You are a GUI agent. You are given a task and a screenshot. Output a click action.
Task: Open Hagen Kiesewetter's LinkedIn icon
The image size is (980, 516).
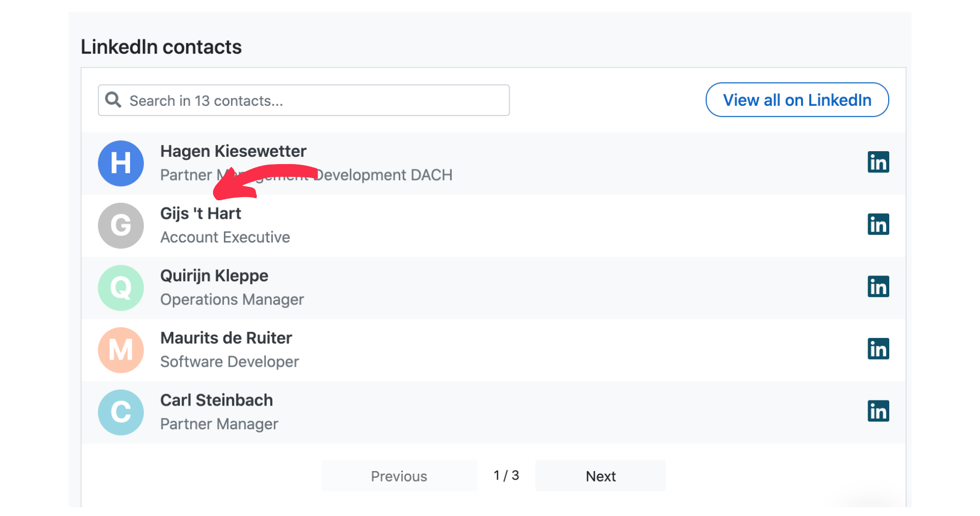tap(878, 162)
